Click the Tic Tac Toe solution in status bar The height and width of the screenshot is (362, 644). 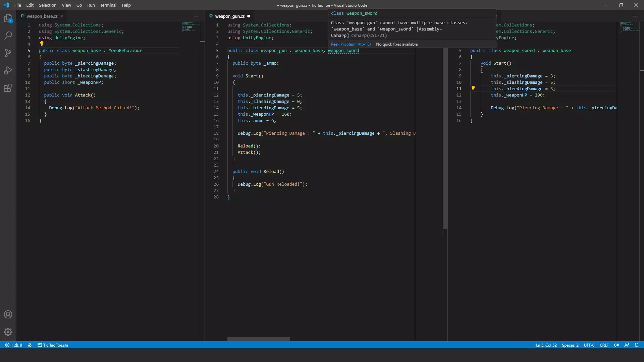pos(53,345)
